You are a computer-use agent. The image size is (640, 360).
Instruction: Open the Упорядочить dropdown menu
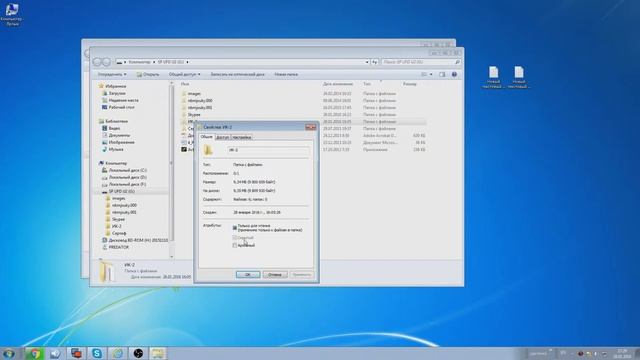click(112, 75)
